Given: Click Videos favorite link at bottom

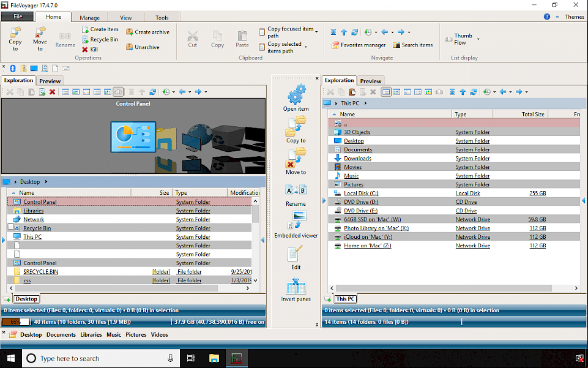Looking at the screenshot, I should point(159,334).
